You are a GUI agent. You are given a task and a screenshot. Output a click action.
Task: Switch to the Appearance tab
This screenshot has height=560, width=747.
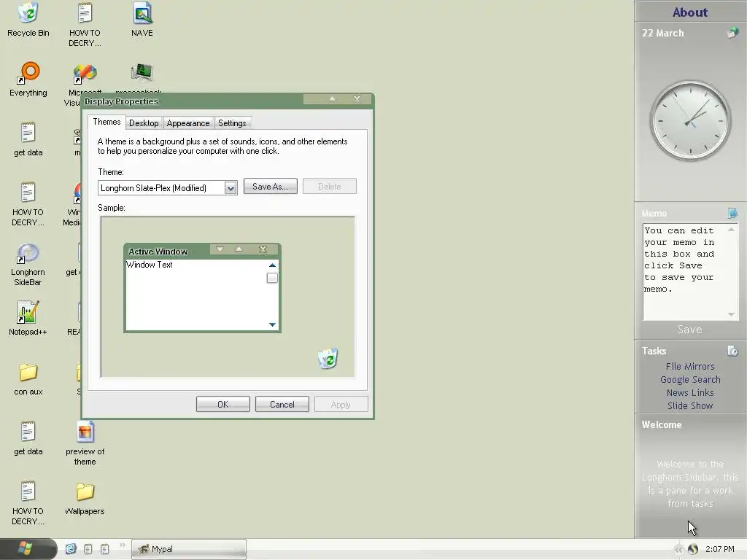[x=188, y=122]
